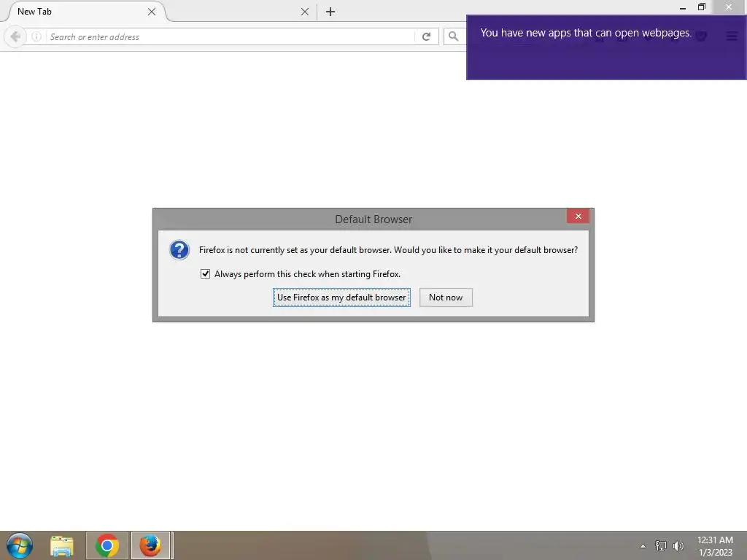Select the New Tab tab
Screen dimensions: 747x560
click(85, 12)
